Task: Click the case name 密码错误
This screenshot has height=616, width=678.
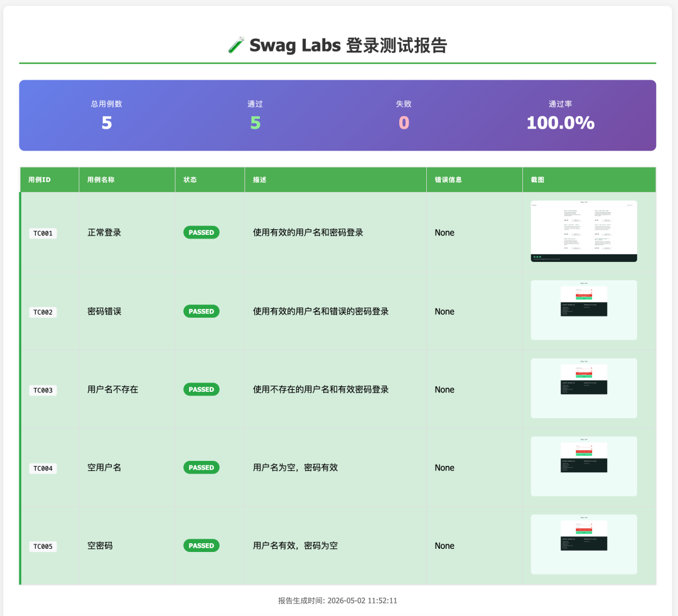Action: pyautogui.click(x=104, y=311)
